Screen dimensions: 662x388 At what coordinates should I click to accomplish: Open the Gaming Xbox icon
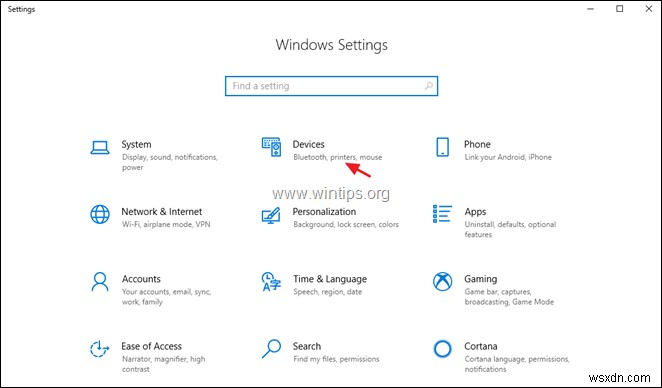[442, 282]
